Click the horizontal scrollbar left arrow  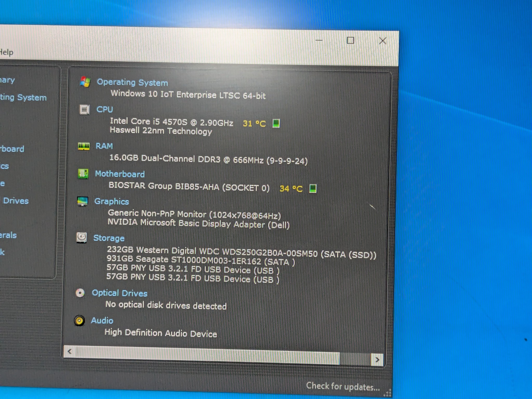tap(69, 351)
